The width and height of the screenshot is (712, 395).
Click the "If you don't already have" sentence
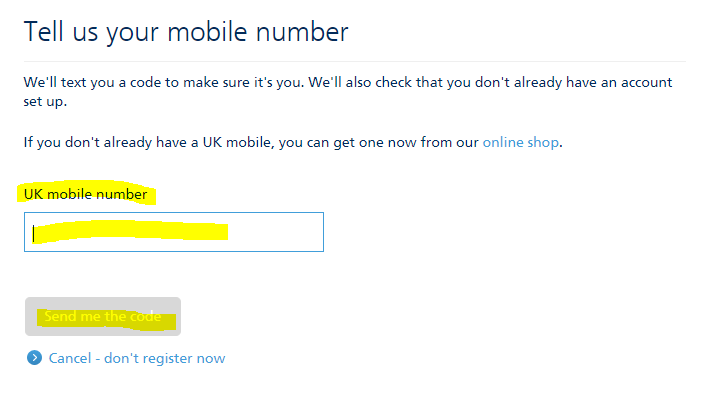pos(293,143)
